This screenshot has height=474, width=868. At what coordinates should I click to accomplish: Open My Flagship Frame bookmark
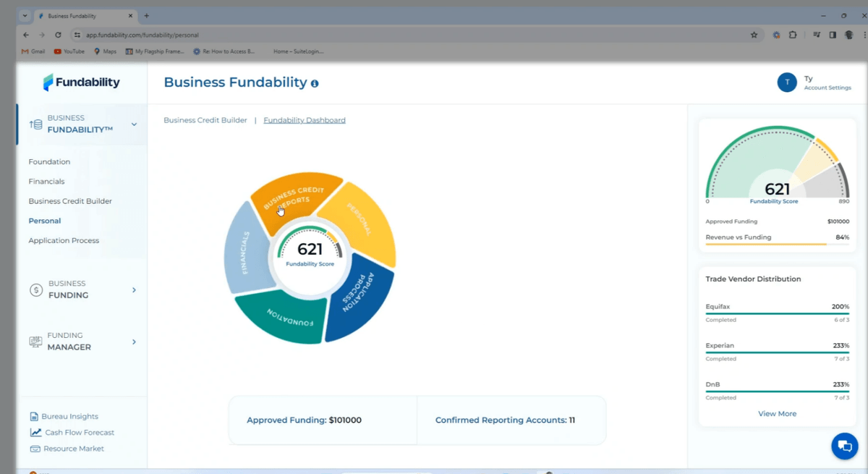[x=154, y=51]
